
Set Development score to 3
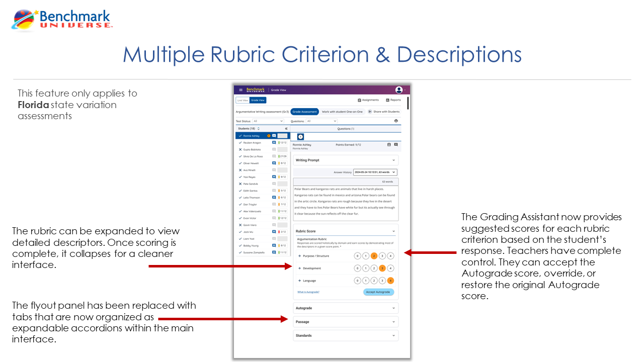(382, 268)
